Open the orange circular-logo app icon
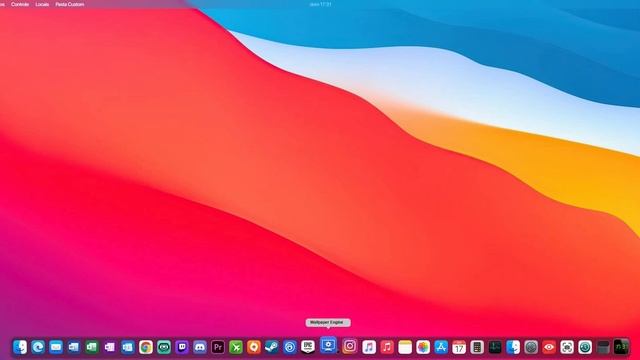The height and width of the screenshot is (360, 640). point(254,347)
